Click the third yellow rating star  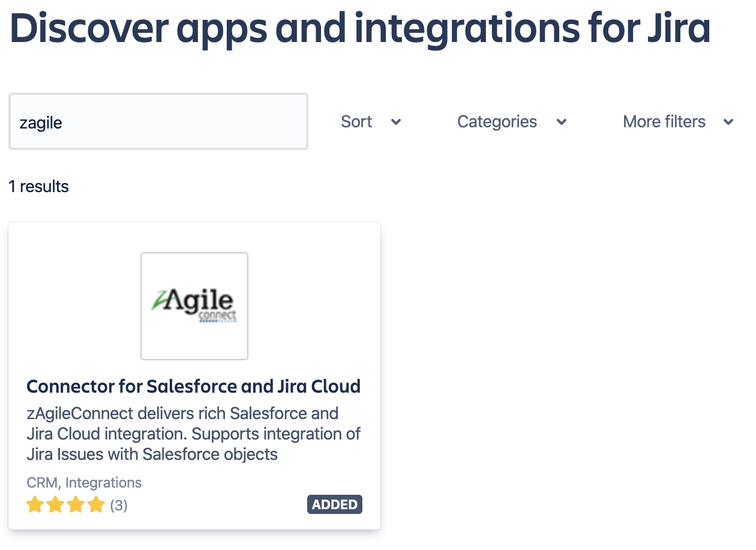coord(76,506)
